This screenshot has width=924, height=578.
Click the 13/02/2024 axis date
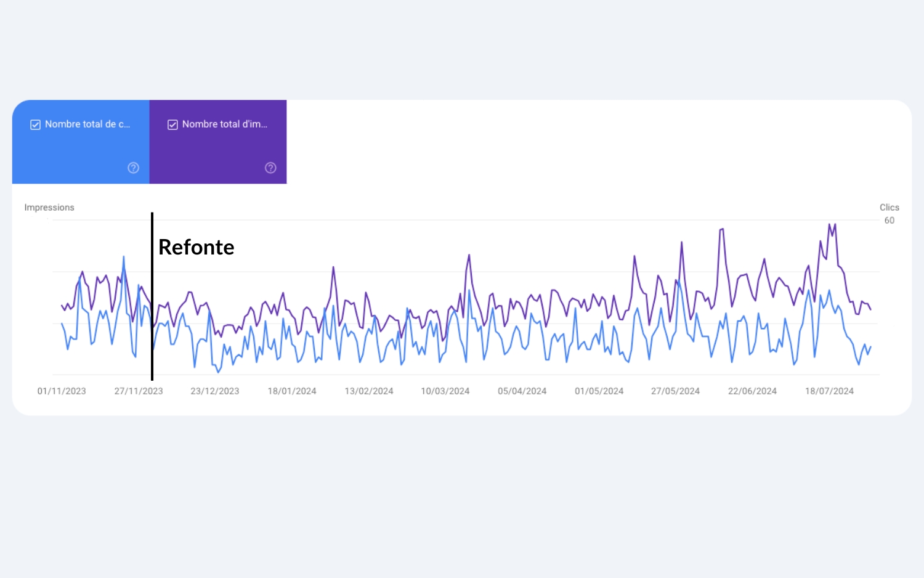pyautogui.click(x=369, y=391)
